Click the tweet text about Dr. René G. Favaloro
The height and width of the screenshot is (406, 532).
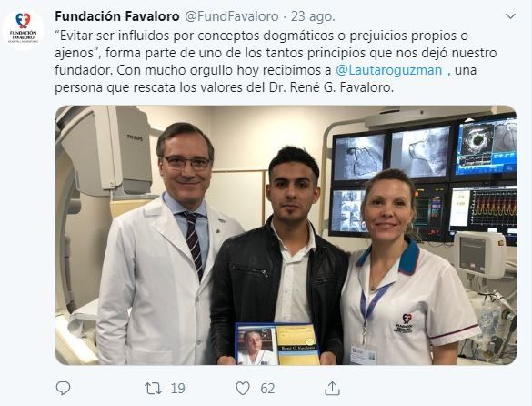point(276,62)
